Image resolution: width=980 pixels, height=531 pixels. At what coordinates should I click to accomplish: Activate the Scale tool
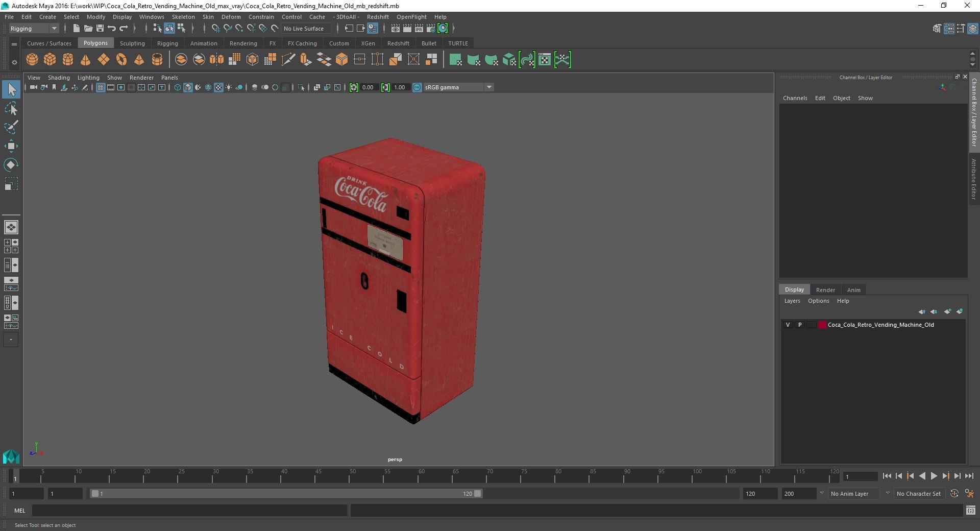coord(11,184)
